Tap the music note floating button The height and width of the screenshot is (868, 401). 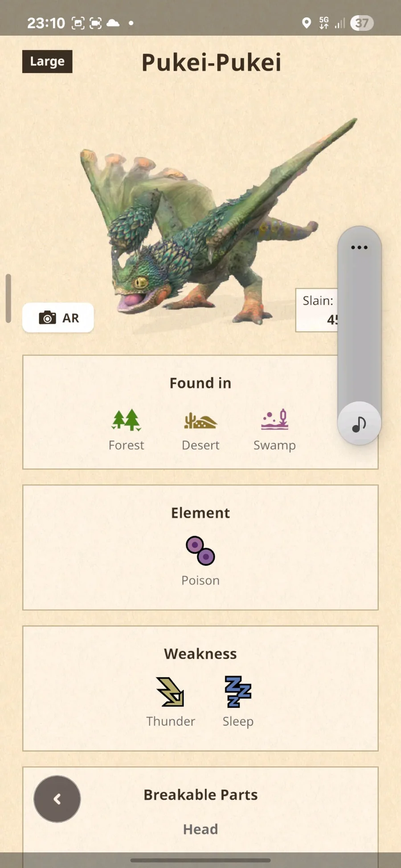(x=359, y=424)
